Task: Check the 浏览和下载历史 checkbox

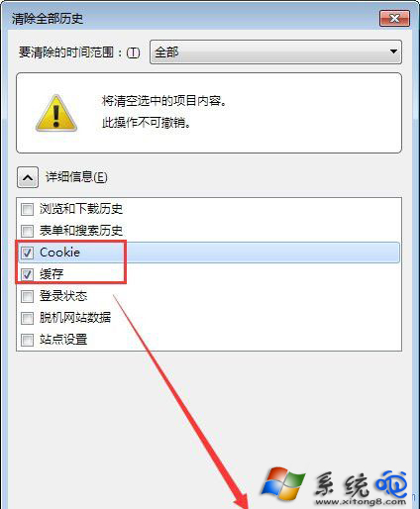Action: (27, 209)
